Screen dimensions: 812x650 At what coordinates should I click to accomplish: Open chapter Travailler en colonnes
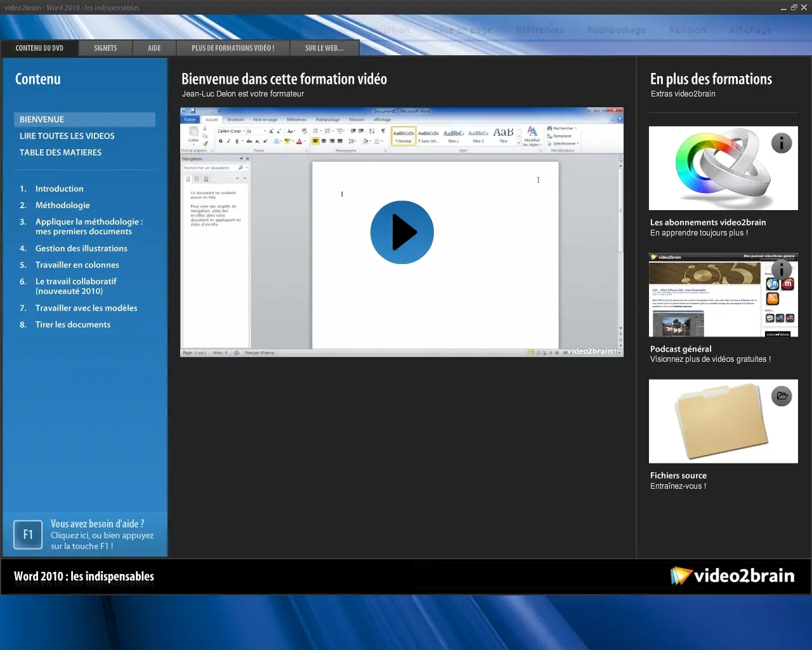pos(77,265)
